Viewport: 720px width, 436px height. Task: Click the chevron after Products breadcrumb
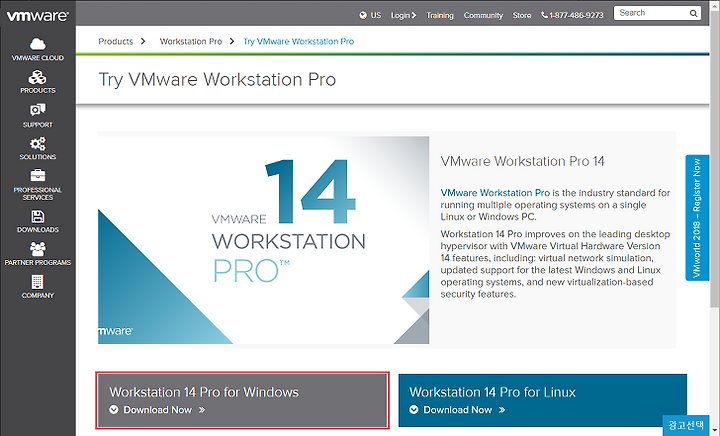pos(143,41)
